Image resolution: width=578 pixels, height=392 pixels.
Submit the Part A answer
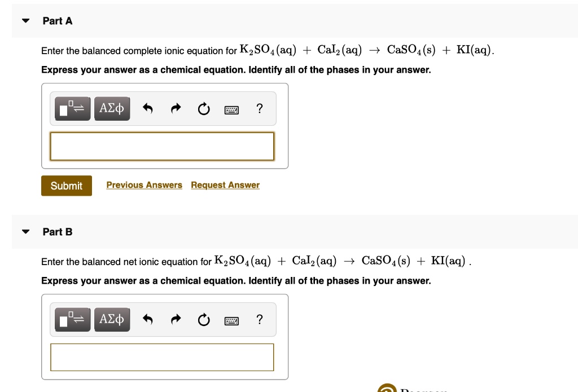pos(66,186)
